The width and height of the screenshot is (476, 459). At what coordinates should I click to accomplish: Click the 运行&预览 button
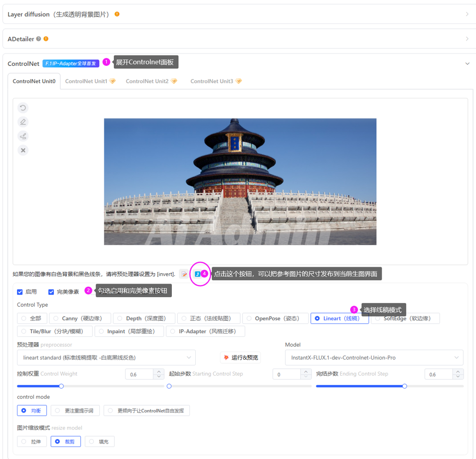(x=241, y=358)
